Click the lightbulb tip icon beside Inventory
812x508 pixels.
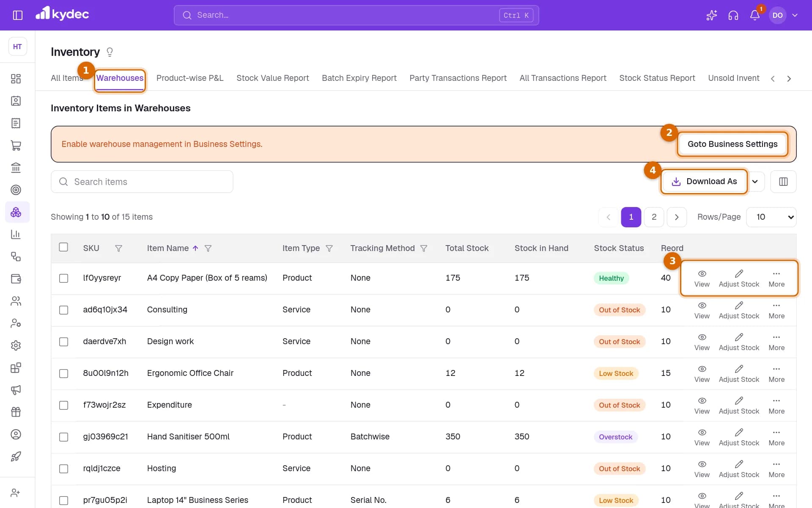110,52
